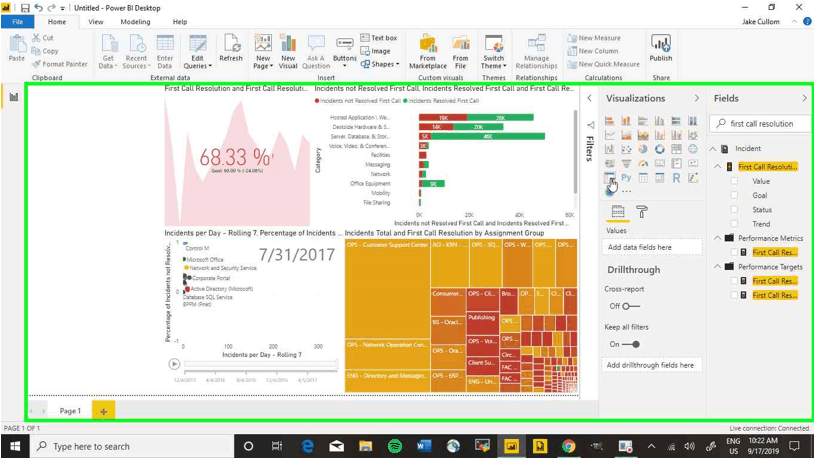Select the Ribbon chart visualization
The image size is (816, 459).
(x=693, y=135)
